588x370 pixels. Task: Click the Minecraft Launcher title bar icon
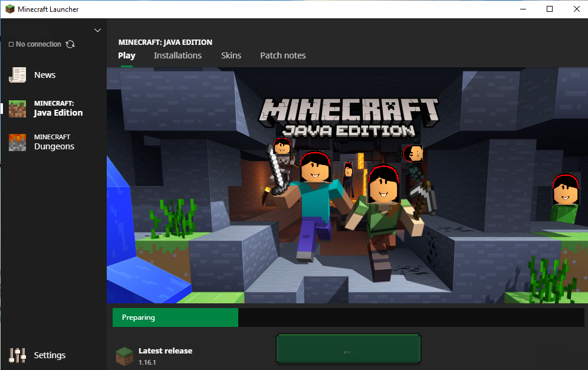click(10, 9)
